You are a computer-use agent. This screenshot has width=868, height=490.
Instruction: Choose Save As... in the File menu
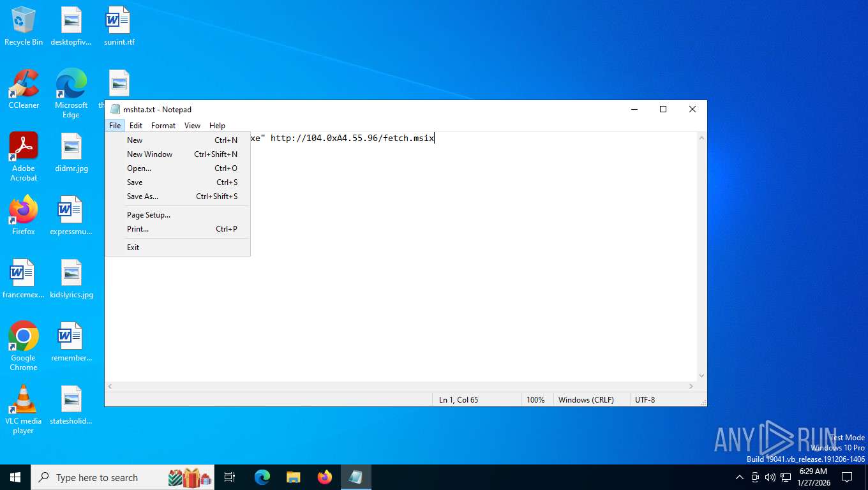[178, 197]
